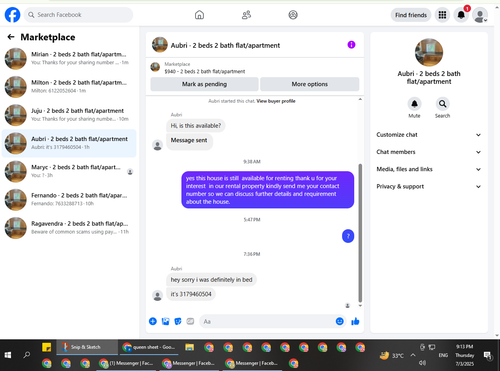Open the Friends icon in top navigation
Screen dimensions: 500x371
pyautogui.click(x=246, y=15)
